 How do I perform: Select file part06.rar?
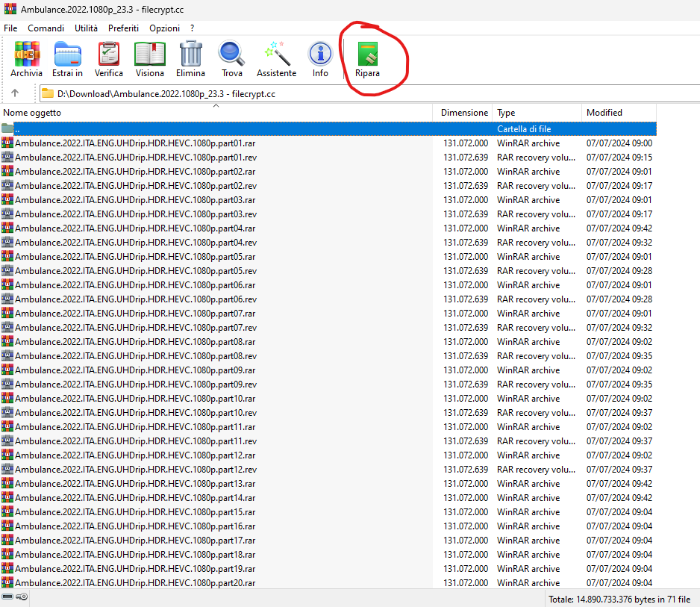coord(328,285)
